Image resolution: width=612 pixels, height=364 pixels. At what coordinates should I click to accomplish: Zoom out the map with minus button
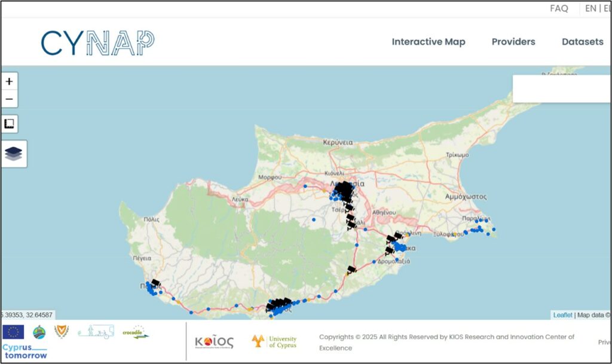pyautogui.click(x=9, y=99)
